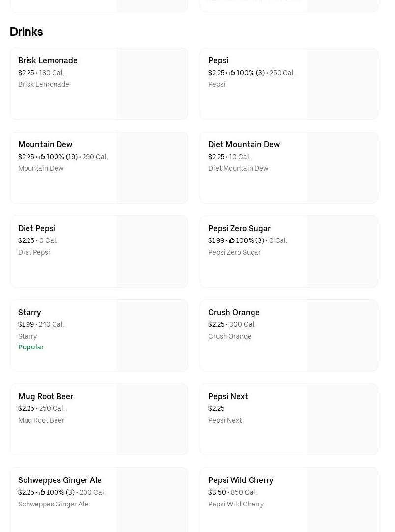The width and height of the screenshot is (395, 532).
Task: Choose Pepsi Next drink
Action: click(x=228, y=397)
